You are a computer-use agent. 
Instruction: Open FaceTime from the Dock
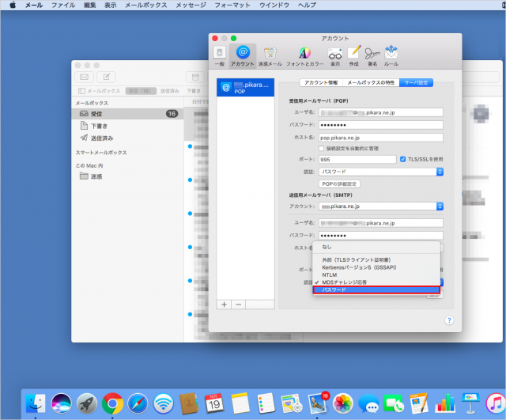[x=394, y=403]
